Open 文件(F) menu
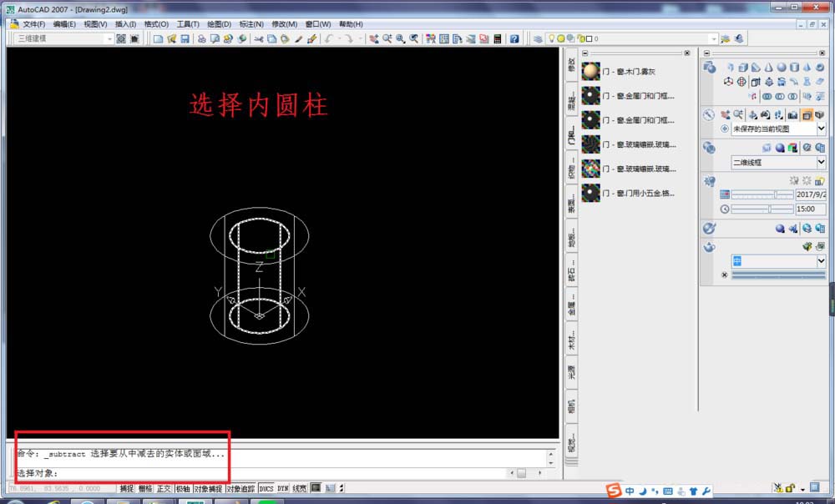 pos(33,24)
